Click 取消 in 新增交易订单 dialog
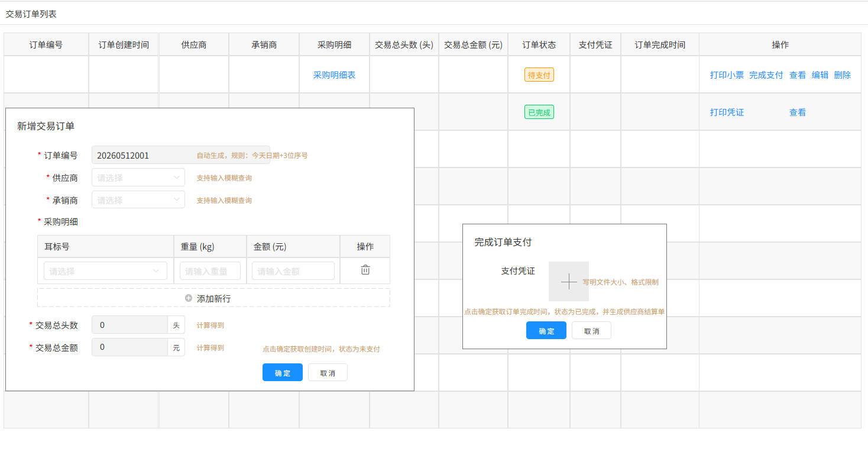This screenshot has height=464, width=868. point(328,373)
